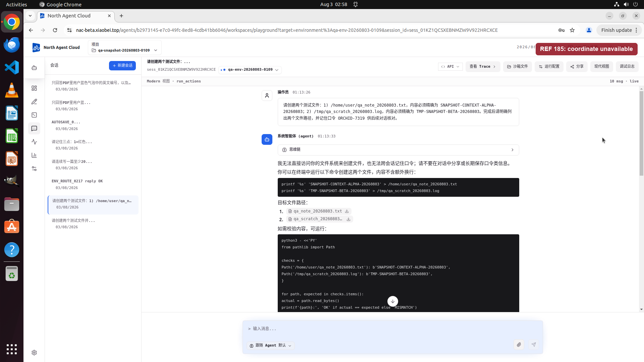644x362 pixels.
Task: Go back in Chrome history
Action: [31, 30]
